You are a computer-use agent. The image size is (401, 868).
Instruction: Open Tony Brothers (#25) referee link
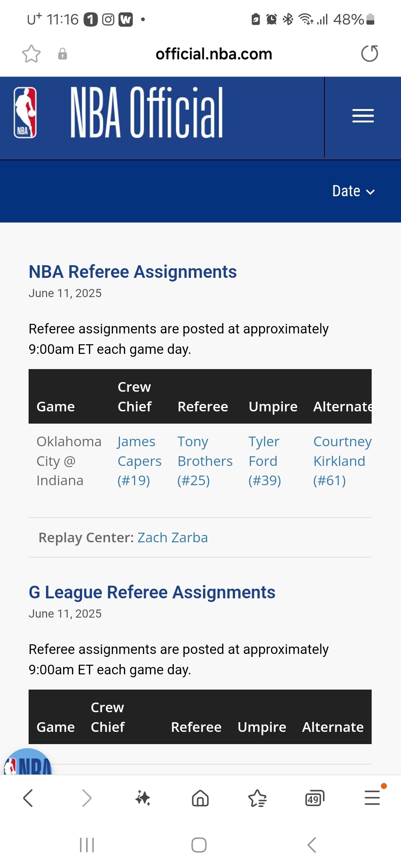click(205, 461)
